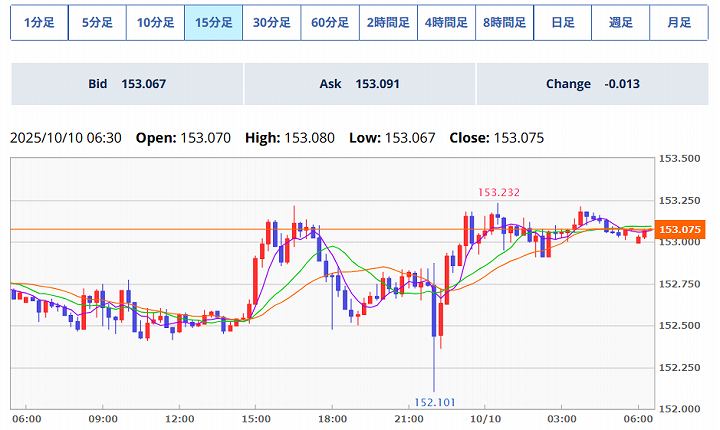Select the 2時間足 interval tab

[x=388, y=22]
